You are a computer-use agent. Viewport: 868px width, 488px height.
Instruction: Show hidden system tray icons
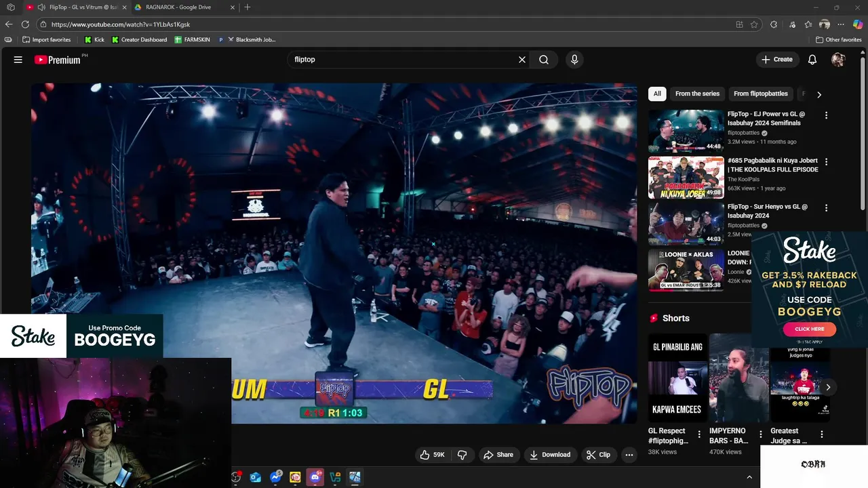pyautogui.click(x=749, y=477)
